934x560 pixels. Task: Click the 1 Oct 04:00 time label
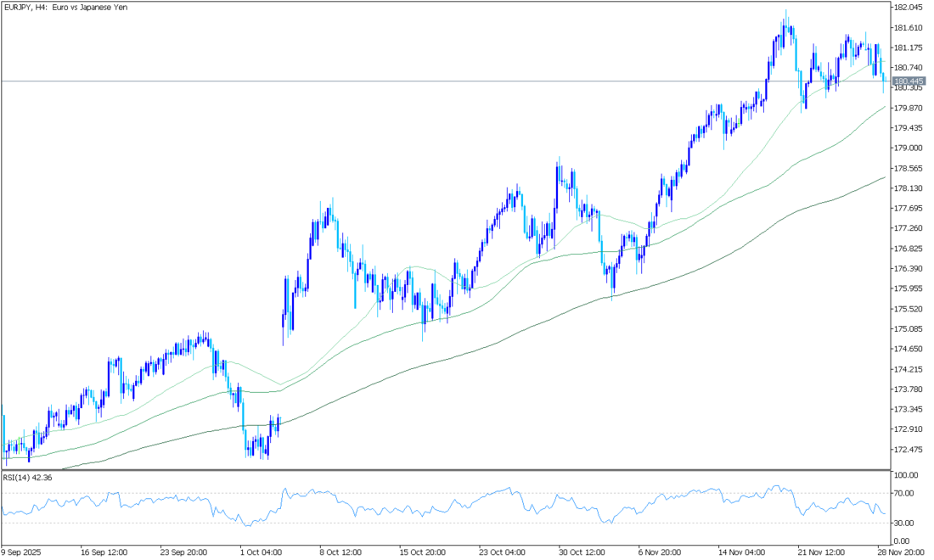click(x=262, y=550)
